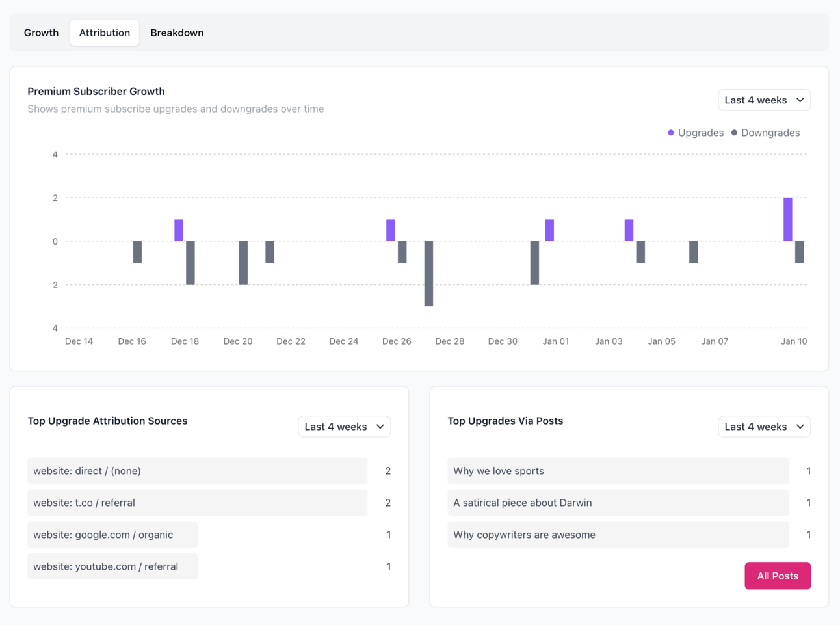Click the 'Jan 07' axis label
The image size is (840, 625).
click(x=715, y=341)
